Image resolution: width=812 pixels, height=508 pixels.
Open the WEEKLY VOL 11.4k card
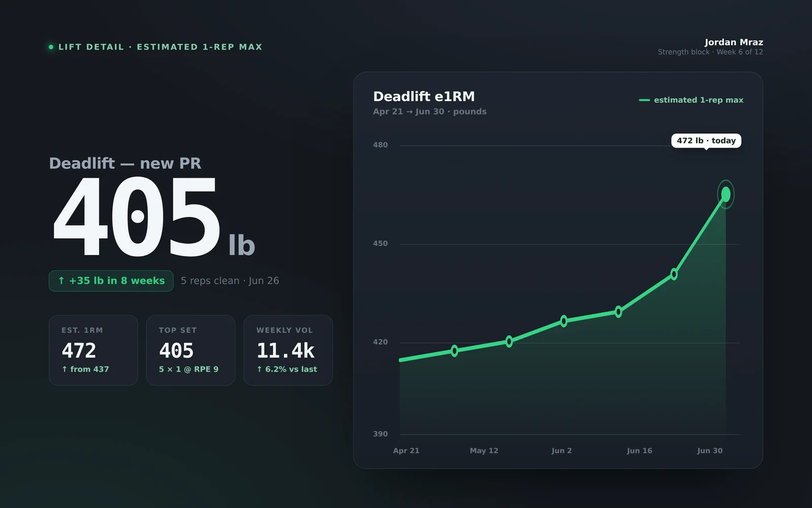(x=288, y=350)
